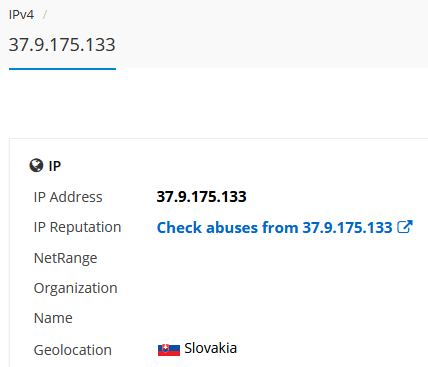Click the bold IP address value 37.9.175.133
The width and height of the screenshot is (428, 367).
pos(202,197)
